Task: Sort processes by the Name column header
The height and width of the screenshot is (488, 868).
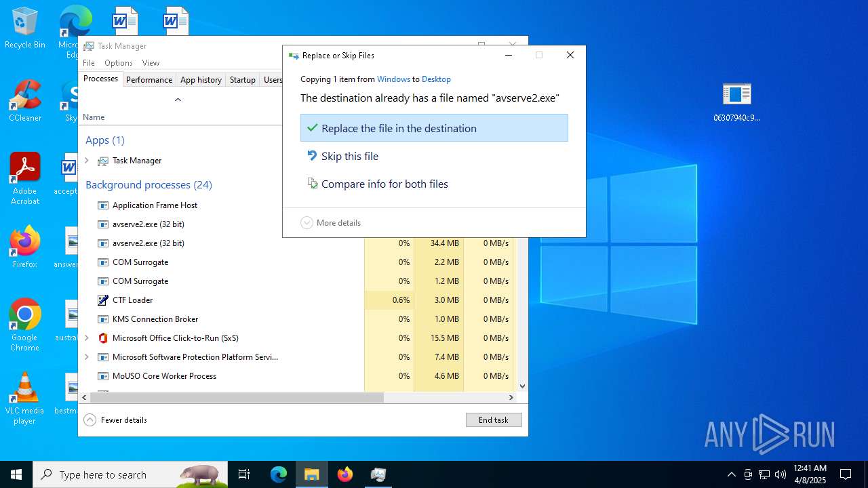Action: (x=94, y=117)
